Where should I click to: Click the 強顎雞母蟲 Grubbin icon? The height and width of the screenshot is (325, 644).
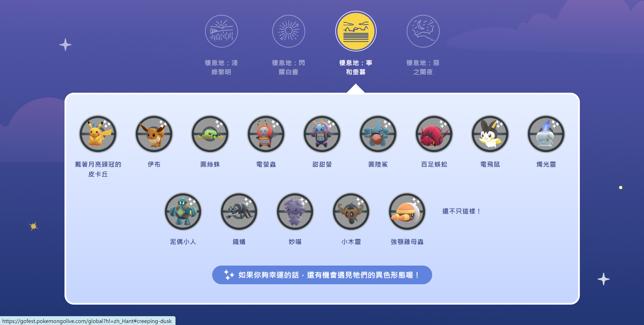[x=407, y=212]
